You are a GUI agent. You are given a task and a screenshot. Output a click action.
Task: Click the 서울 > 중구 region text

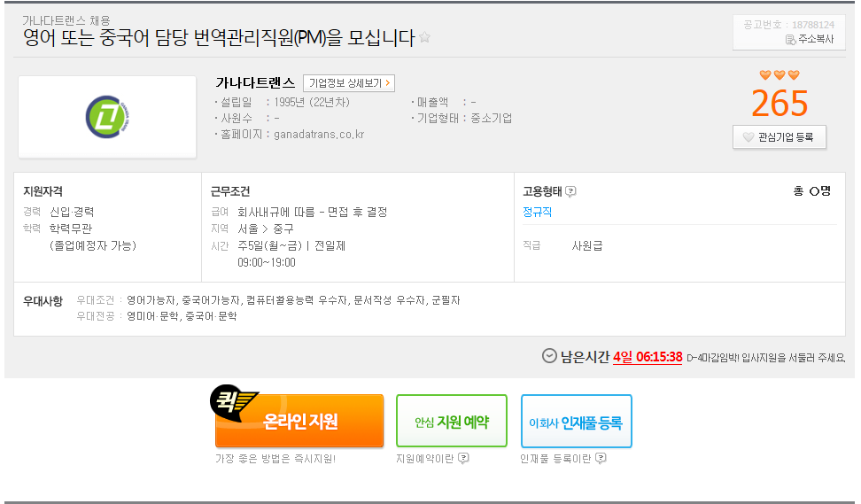(265, 229)
